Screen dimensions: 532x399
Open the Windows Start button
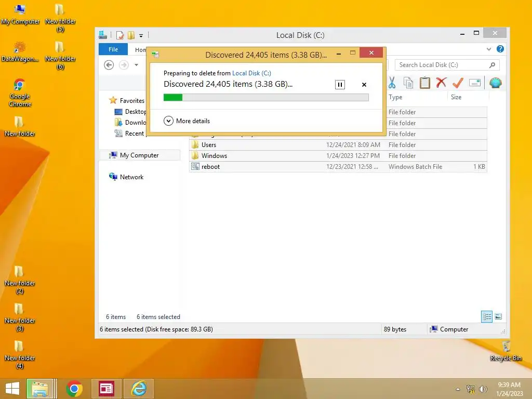[12, 389]
